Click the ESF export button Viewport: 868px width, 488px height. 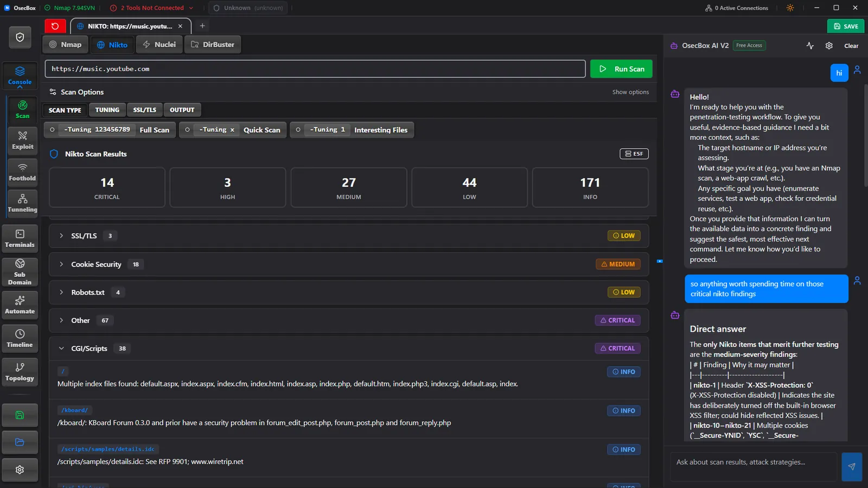[x=634, y=154]
